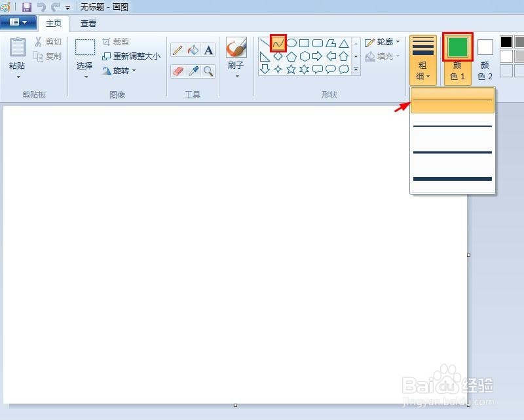Click the 复制 button

click(48, 56)
